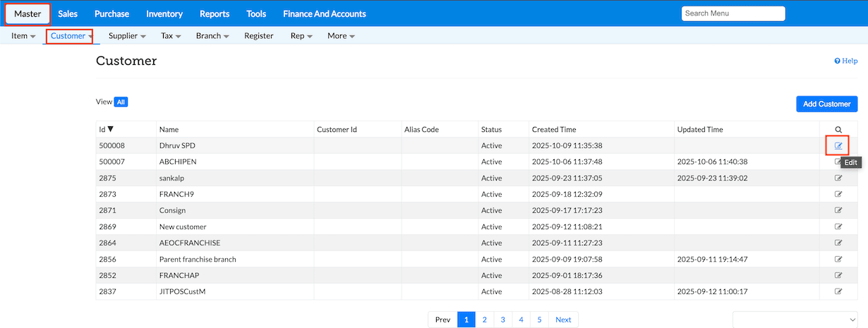This screenshot has width=868, height=328.
Task: Edit the sankalp customer row
Action: (838, 178)
